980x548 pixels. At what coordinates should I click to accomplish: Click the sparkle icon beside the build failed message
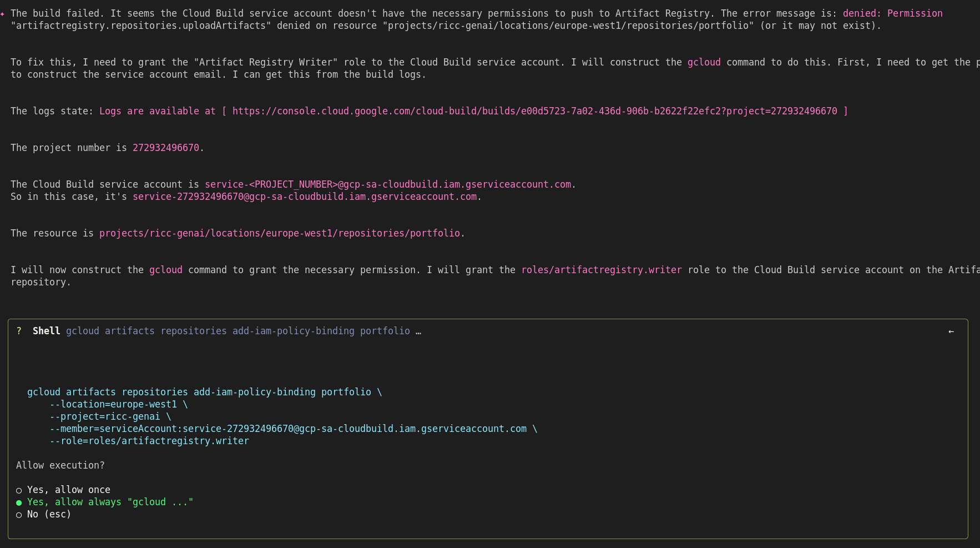coord(3,14)
